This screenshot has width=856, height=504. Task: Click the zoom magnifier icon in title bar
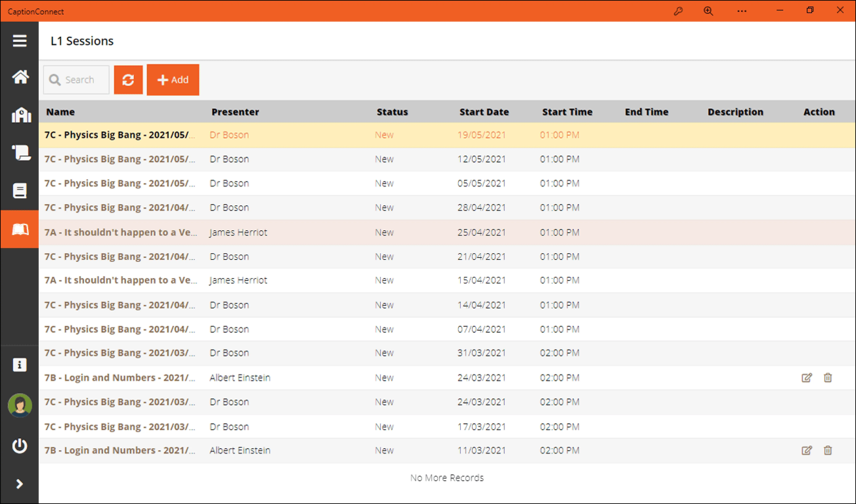[x=708, y=11]
